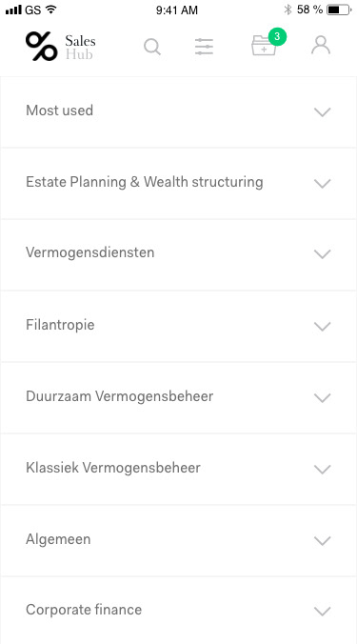Tap the Wi-Fi signal icon
Image resolution: width=357 pixels, height=644 pixels.
point(50,9)
